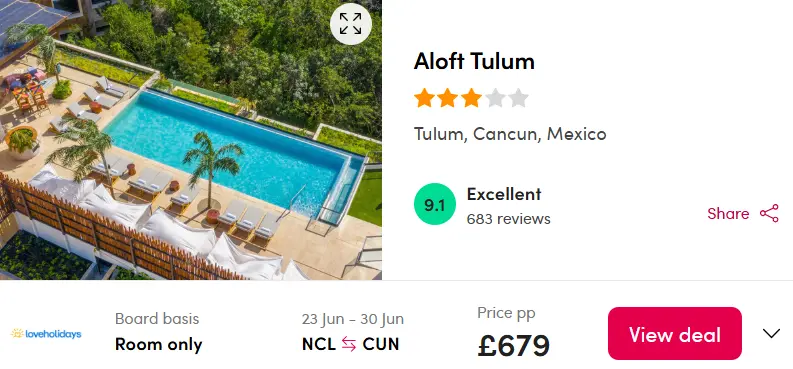Screen dimensions: 793x369
Task: Open the fullscreen image expand icon
Action: click(350, 24)
